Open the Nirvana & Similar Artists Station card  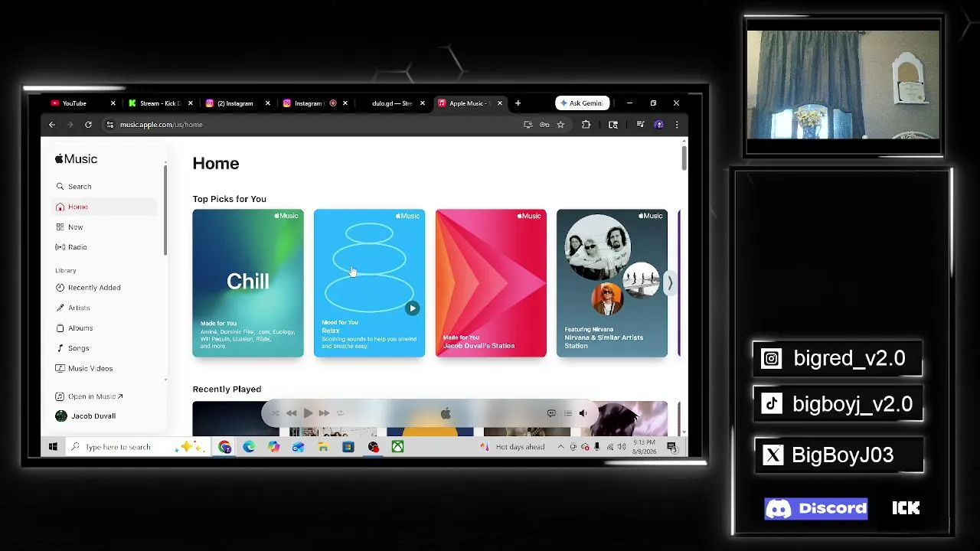click(612, 283)
